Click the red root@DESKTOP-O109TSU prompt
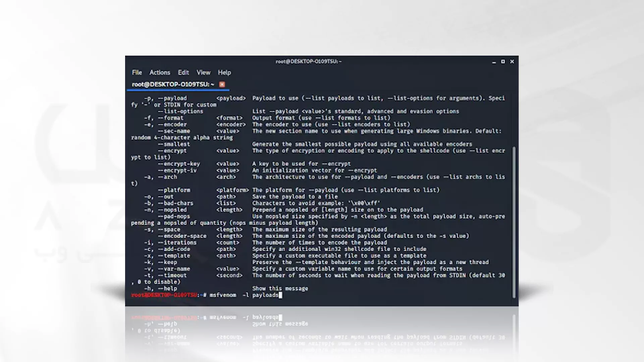The width and height of the screenshot is (644, 362). pos(164,295)
